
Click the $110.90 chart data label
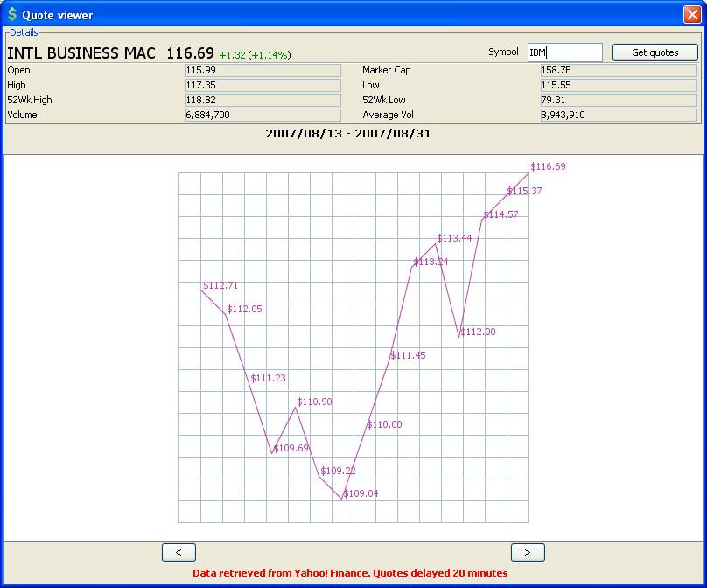pyautogui.click(x=314, y=402)
